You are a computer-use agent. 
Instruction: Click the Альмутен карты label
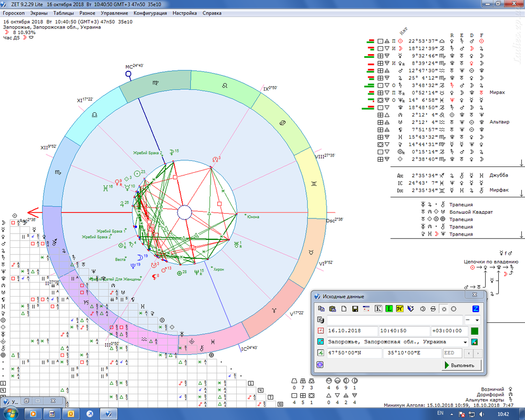pos(485,400)
